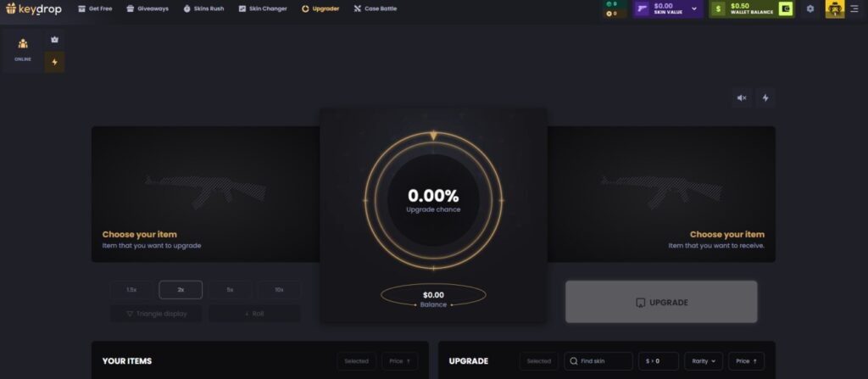868x379 pixels.
Task: Click the upgrade chance circular dial
Action: point(433,200)
